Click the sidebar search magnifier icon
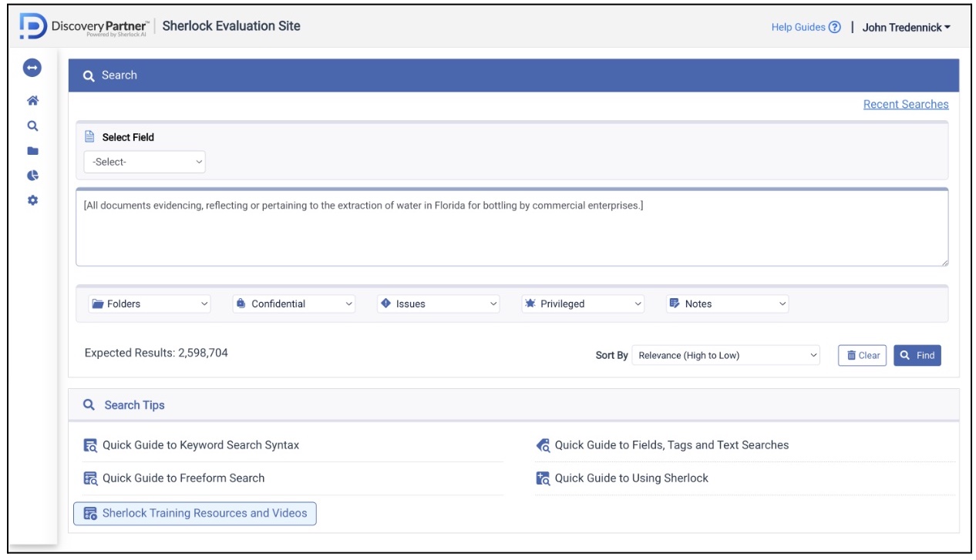 click(32, 126)
